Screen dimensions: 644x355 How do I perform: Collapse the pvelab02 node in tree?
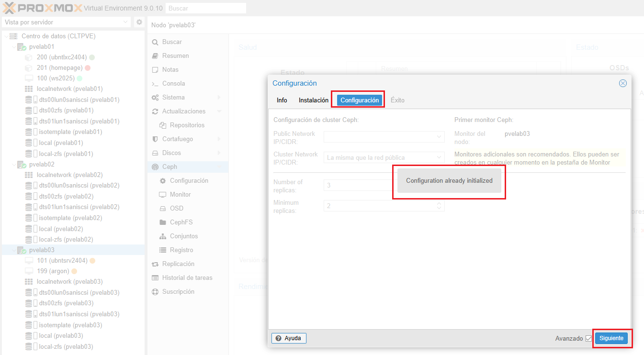[14, 165]
